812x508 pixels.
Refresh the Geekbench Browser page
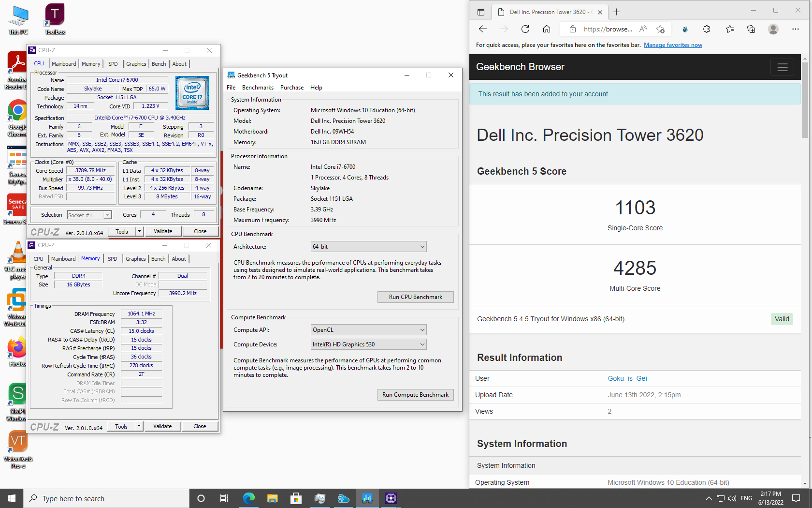[525, 29]
